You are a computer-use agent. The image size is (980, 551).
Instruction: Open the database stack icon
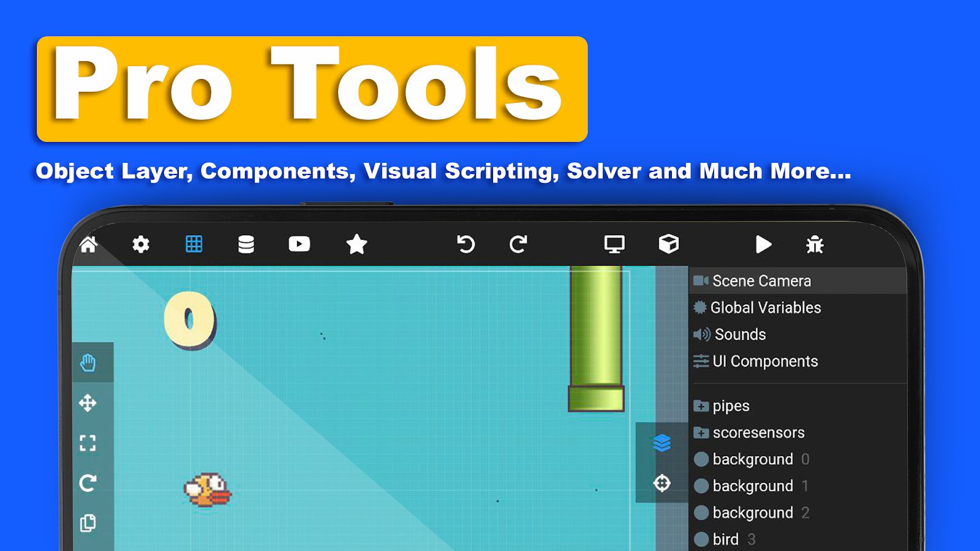[x=246, y=244]
